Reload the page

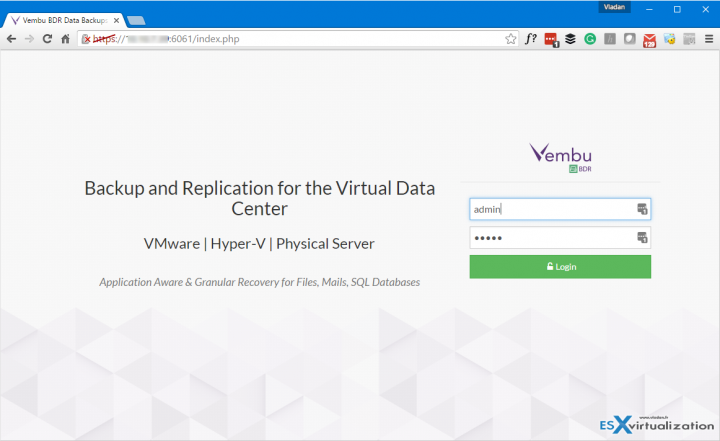[47, 39]
